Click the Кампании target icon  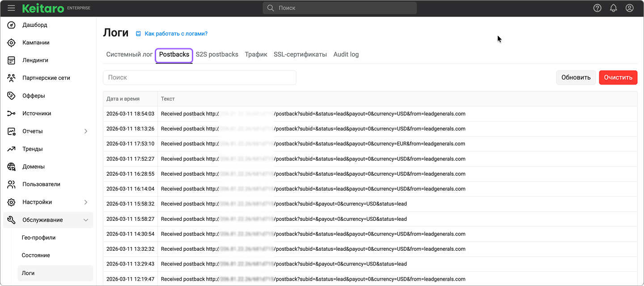tap(12, 43)
